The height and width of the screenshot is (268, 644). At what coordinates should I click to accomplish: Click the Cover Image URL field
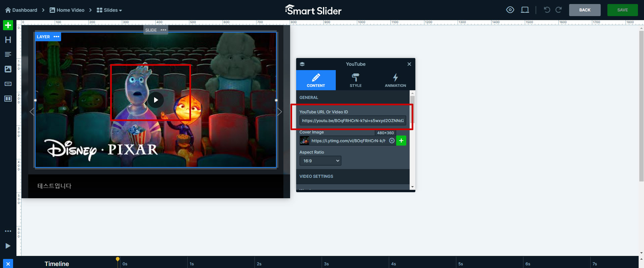click(349, 141)
